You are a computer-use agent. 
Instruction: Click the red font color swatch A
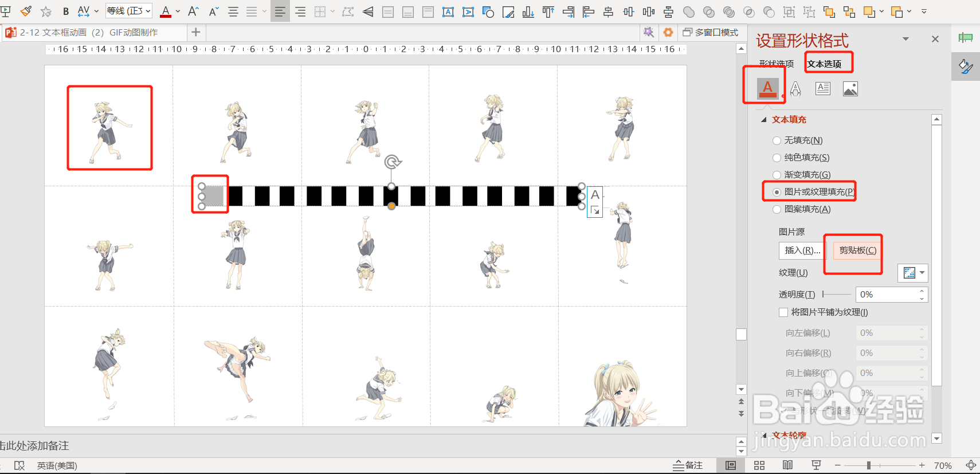(x=166, y=11)
